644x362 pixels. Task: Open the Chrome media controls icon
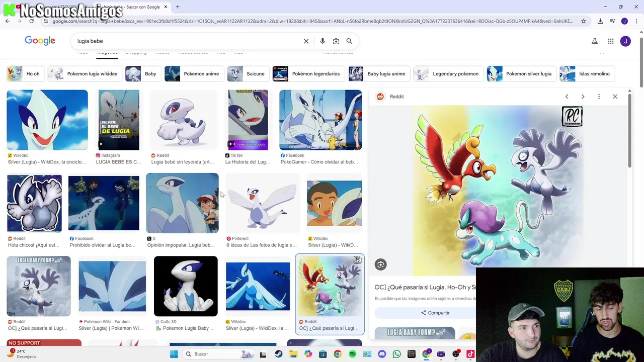pyautogui.click(x=612, y=21)
